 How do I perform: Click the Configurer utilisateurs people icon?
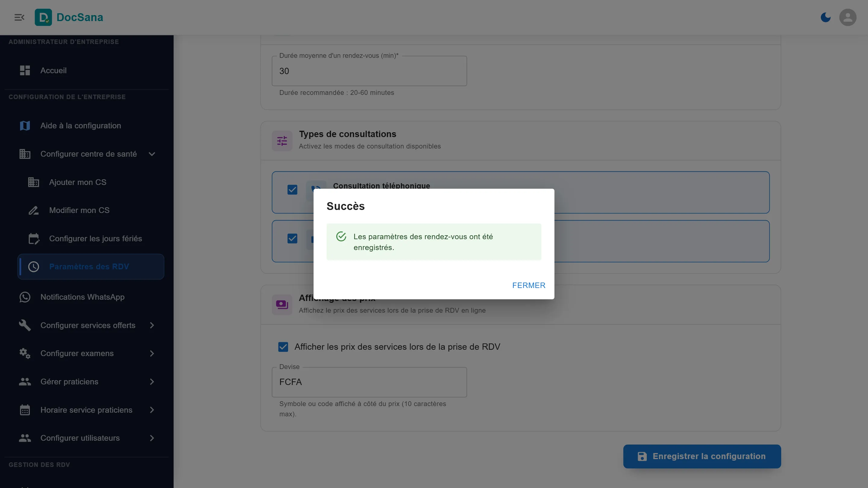(x=25, y=438)
